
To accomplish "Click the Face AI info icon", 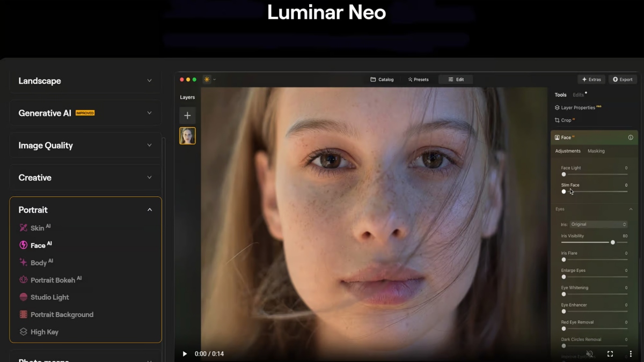I will [x=630, y=137].
